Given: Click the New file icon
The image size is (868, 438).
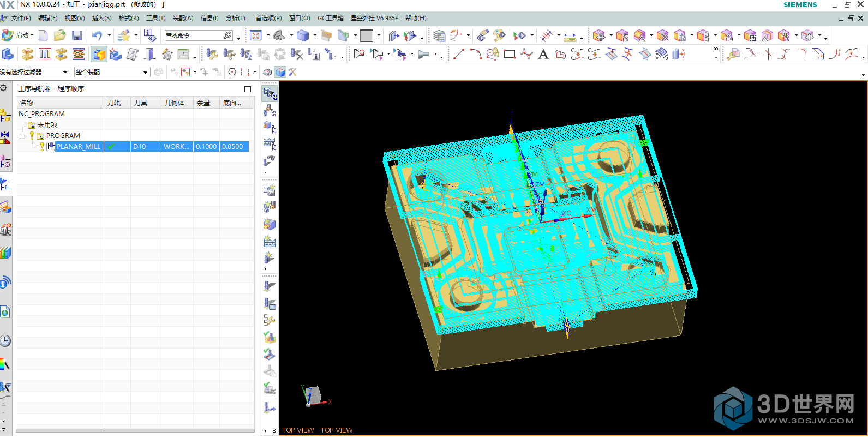Looking at the screenshot, I should pos(43,35).
